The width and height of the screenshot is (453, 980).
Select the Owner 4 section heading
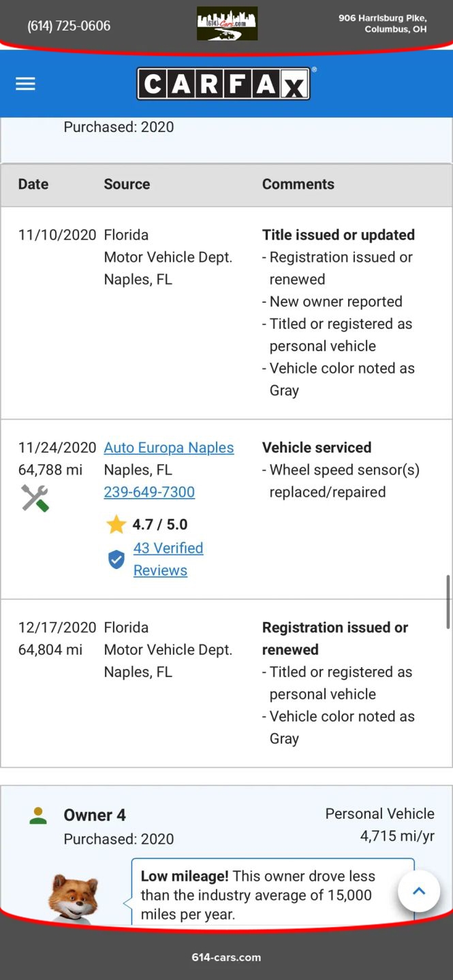point(95,815)
